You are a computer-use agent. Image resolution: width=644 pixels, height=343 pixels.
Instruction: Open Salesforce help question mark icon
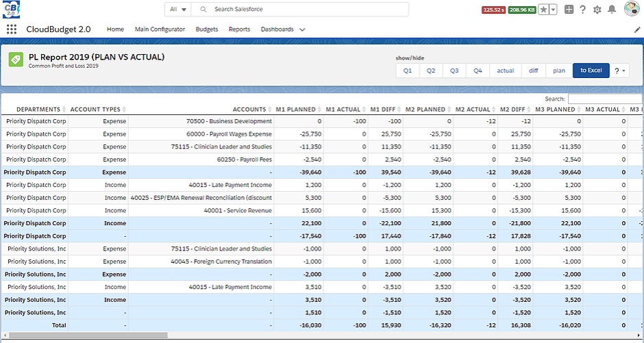[582, 10]
